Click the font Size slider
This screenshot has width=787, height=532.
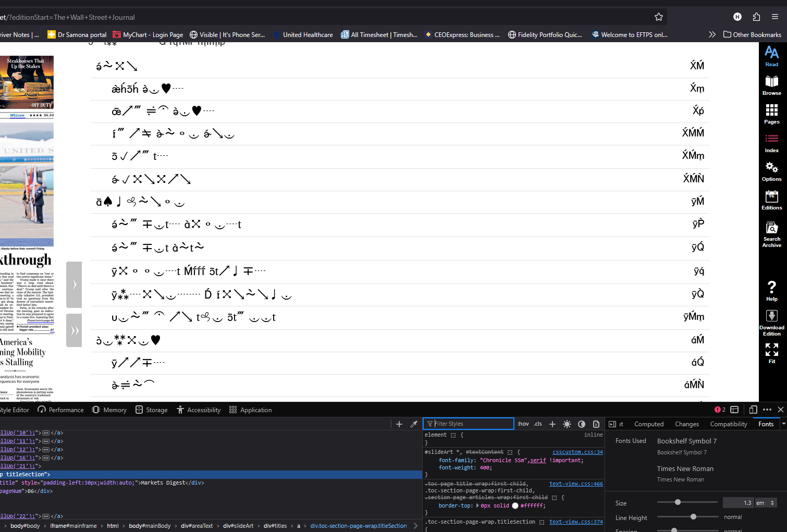point(687,502)
